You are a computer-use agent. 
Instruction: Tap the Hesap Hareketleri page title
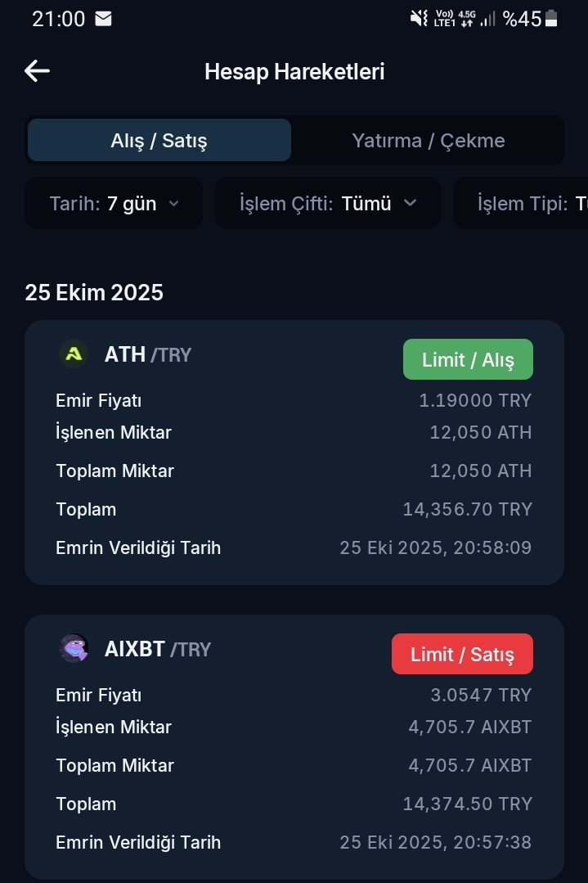point(294,71)
